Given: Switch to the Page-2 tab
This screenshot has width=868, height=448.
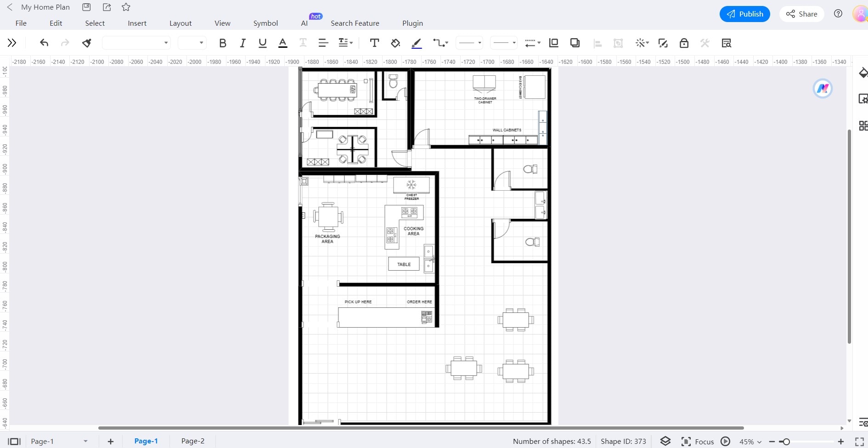Looking at the screenshot, I should (193, 441).
